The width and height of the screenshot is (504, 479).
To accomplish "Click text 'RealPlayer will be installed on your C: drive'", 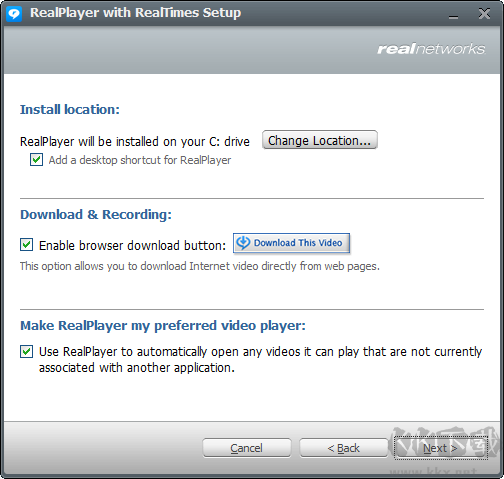I will (x=135, y=142).
